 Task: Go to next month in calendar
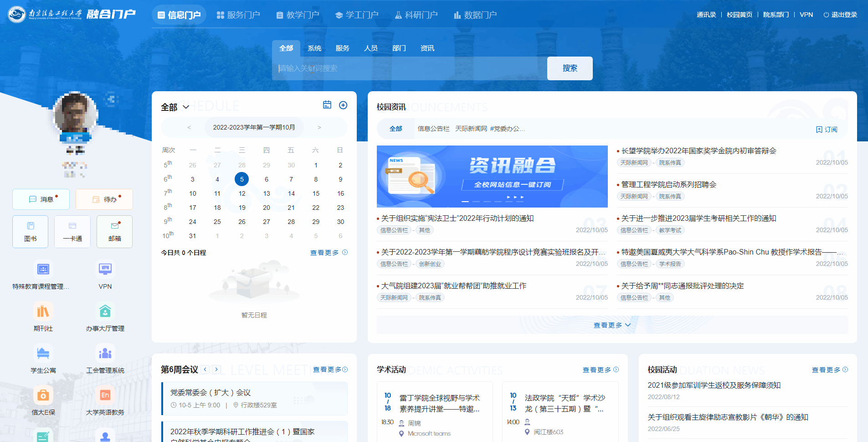pos(319,127)
